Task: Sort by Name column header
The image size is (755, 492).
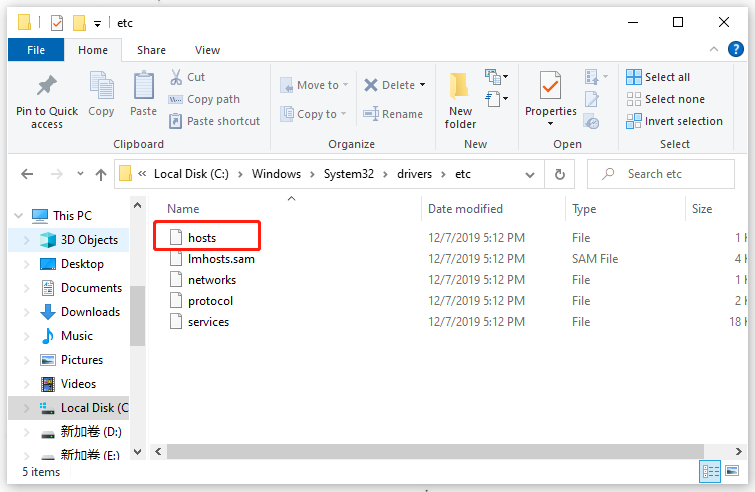Action: coord(183,209)
